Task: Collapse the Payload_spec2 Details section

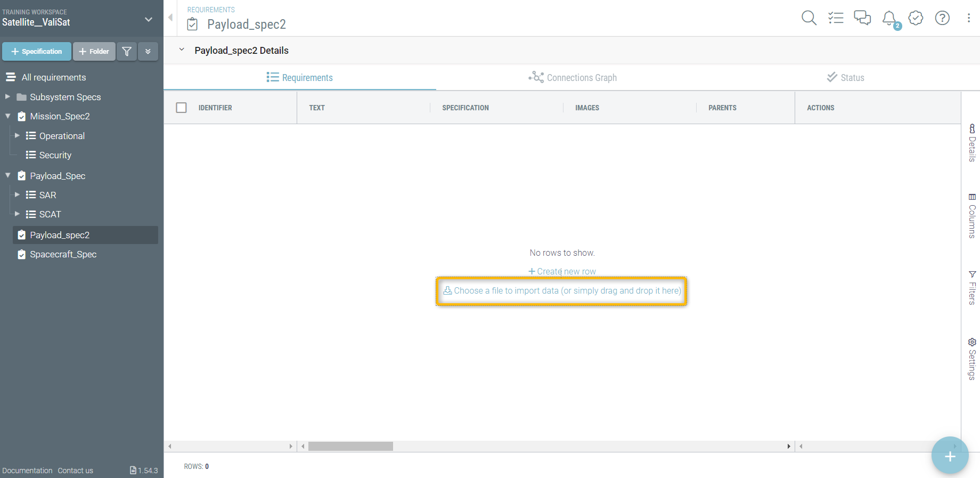Action: (182, 50)
